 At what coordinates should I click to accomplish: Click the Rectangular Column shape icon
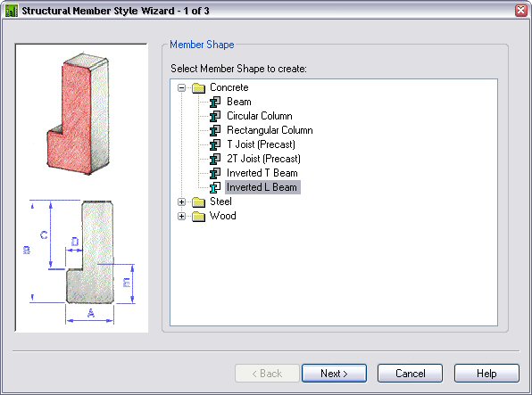tap(215, 130)
